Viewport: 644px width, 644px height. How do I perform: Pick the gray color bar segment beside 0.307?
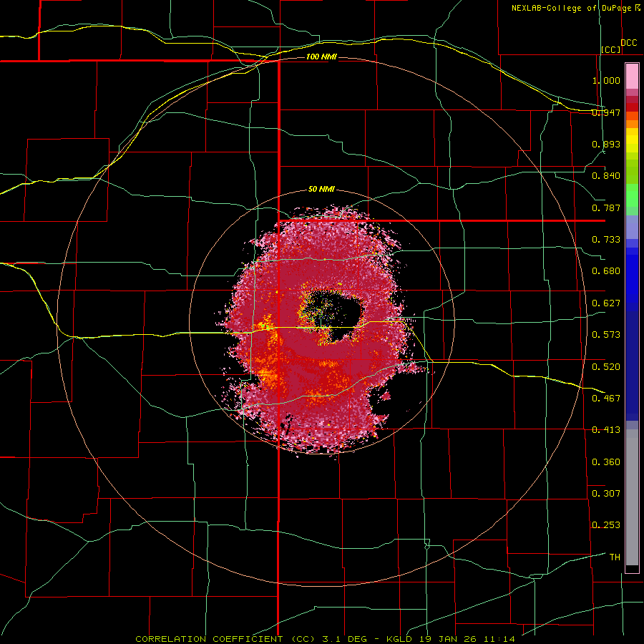pyautogui.click(x=632, y=497)
